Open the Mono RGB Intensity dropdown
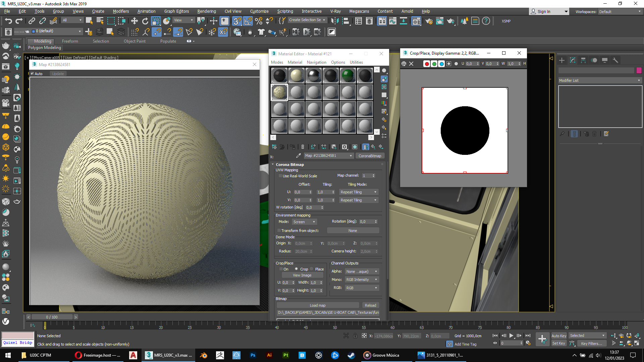Image resolution: width=644 pixels, height=362 pixels. coord(362,280)
